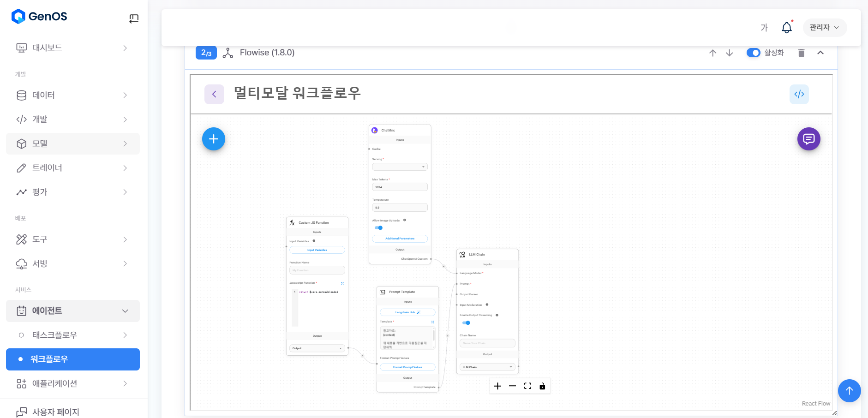Viewport: 868px width, 418px height.
Task: Toggle Allow Image Uploads switch
Action: [x=378, y=228]
